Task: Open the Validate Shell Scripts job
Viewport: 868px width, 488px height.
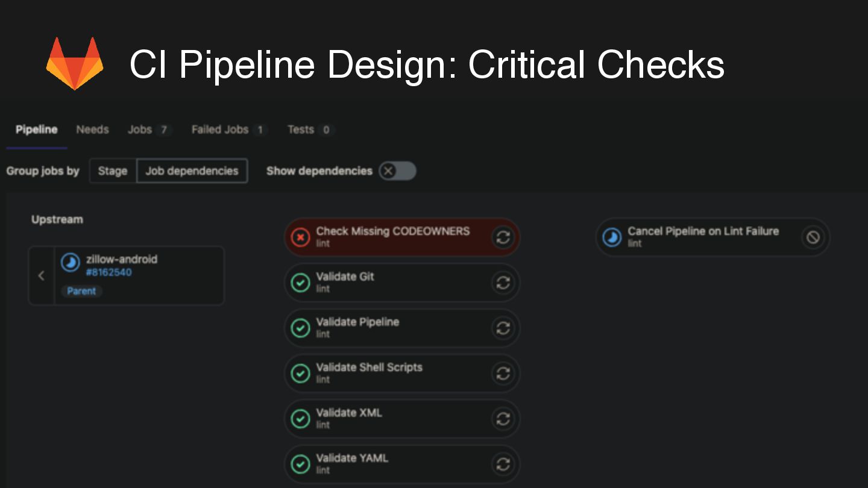Action: (369, 368)
